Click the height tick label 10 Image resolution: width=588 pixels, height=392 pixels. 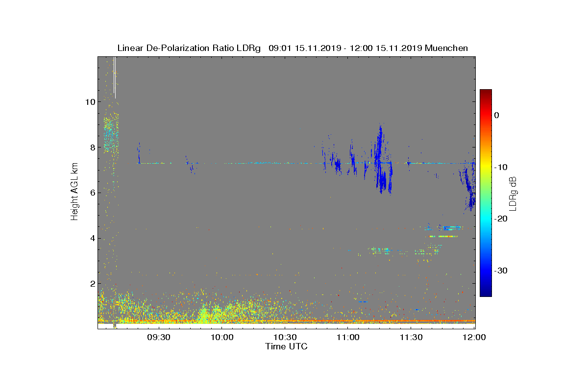[90, 102]
